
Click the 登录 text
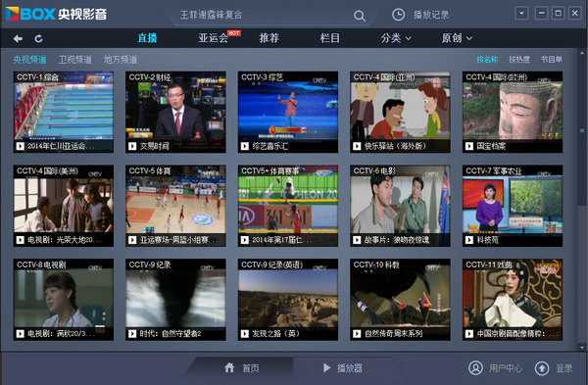563,368
